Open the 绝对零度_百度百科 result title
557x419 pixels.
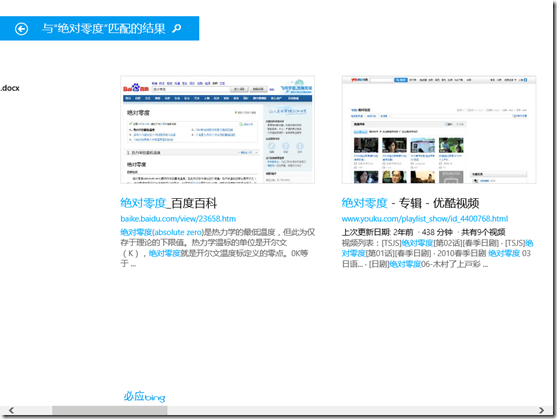[x=168, y=203]
